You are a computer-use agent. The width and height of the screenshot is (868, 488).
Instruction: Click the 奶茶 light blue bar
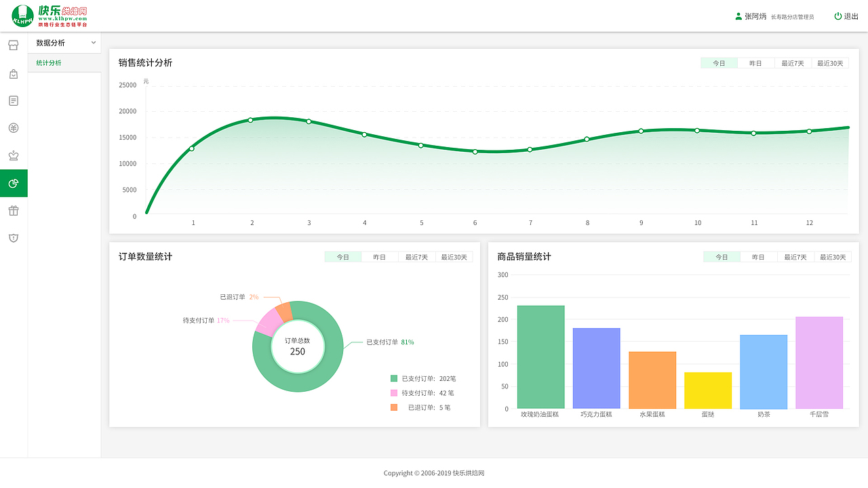pyautogui.click(x=764, y=372)
